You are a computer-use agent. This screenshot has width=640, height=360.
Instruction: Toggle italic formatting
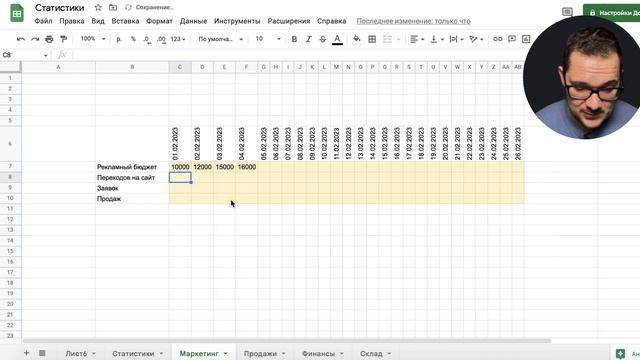point(308,39)
